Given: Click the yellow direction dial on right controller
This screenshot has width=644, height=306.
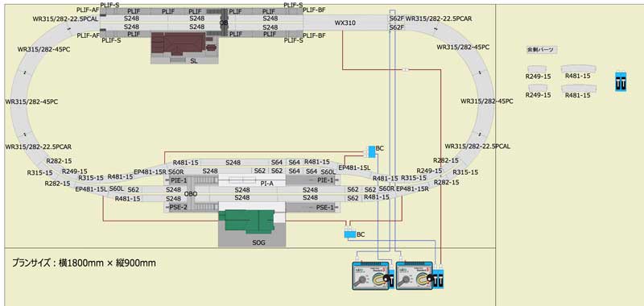Looking at the screenshot, I should (x=422, y=280).
